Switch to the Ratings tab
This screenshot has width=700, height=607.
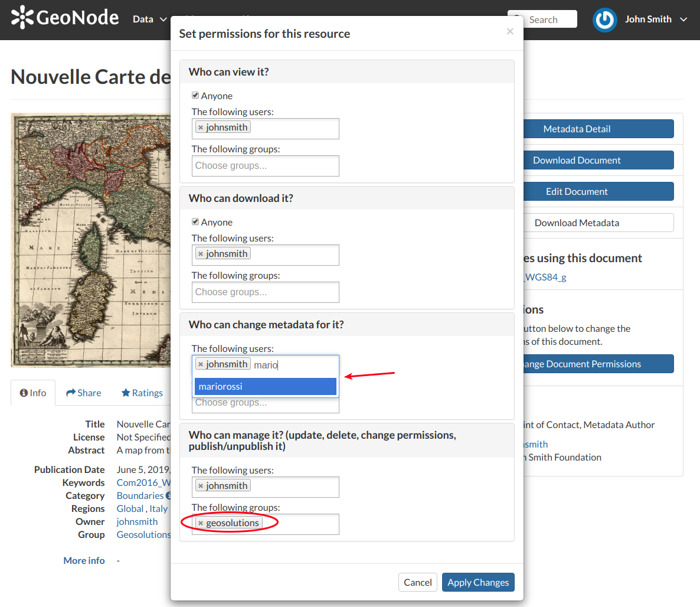coord(142,393)
